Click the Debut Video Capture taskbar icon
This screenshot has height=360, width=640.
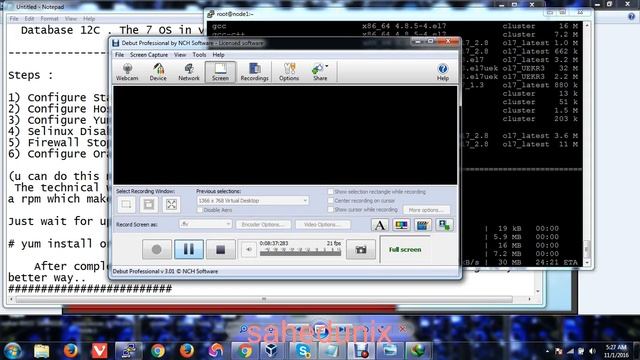(x=361, y=350)
